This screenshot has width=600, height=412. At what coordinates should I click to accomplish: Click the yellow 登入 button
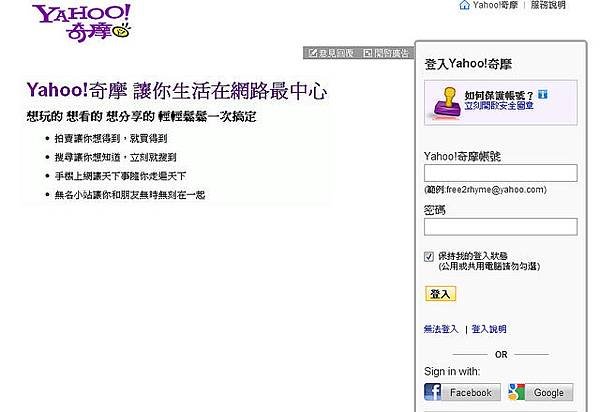coord(440,294)
